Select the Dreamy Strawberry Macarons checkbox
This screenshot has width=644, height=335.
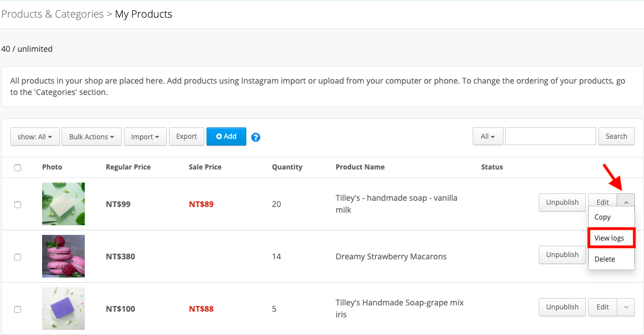pos(18,257)
